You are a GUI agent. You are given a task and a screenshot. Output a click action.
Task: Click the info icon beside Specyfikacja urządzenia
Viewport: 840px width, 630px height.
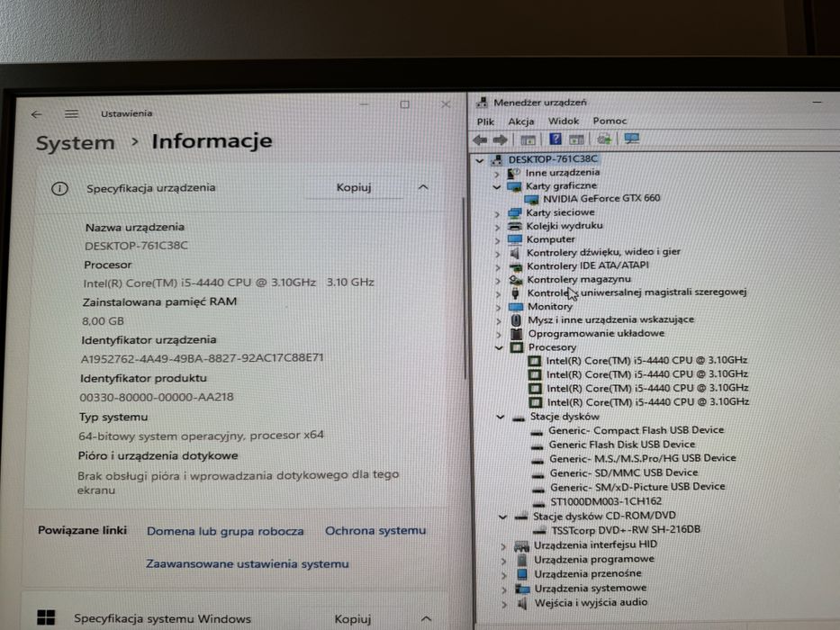(x=59, y=189)
